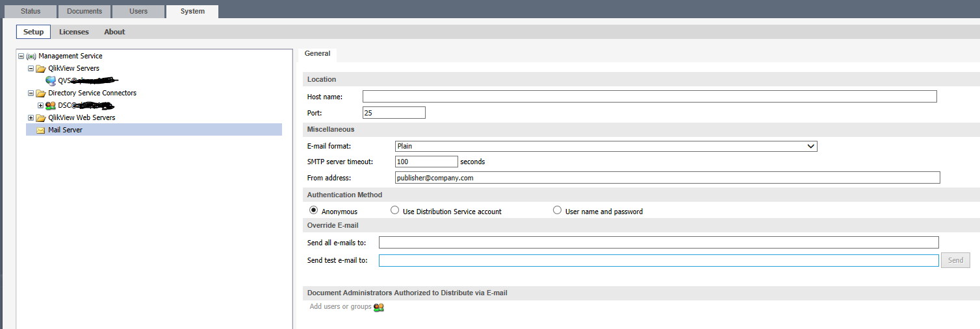Click the QlikView Web Servers folder icon
980x329 pixels.
[x=41, y=118]
